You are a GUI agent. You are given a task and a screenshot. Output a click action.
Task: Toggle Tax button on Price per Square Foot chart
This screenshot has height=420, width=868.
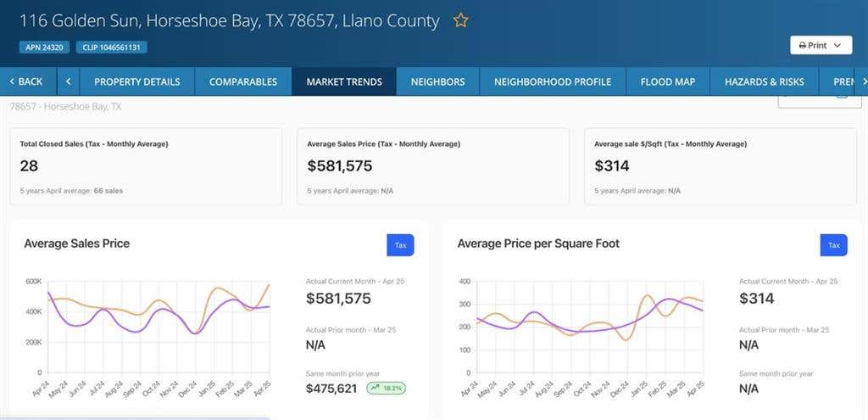(834, 245)
